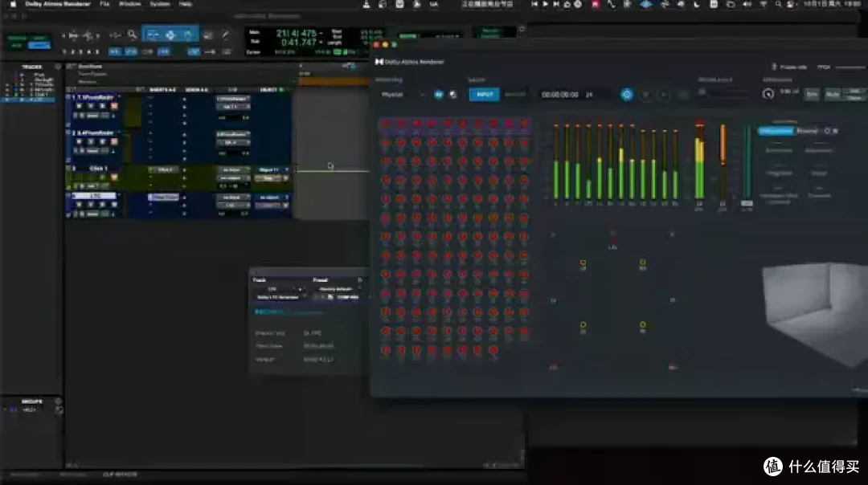Viewport: 868px width, 485px height.
Task: Select the Scrubber tool in Pro Tools toolbar
Action: pos(207,35)
